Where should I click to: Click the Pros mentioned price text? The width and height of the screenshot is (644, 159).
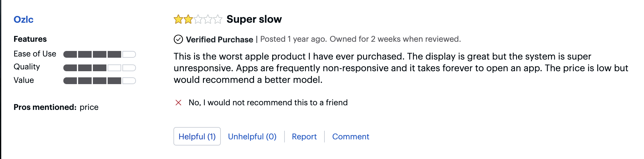(x=89, y=107)
